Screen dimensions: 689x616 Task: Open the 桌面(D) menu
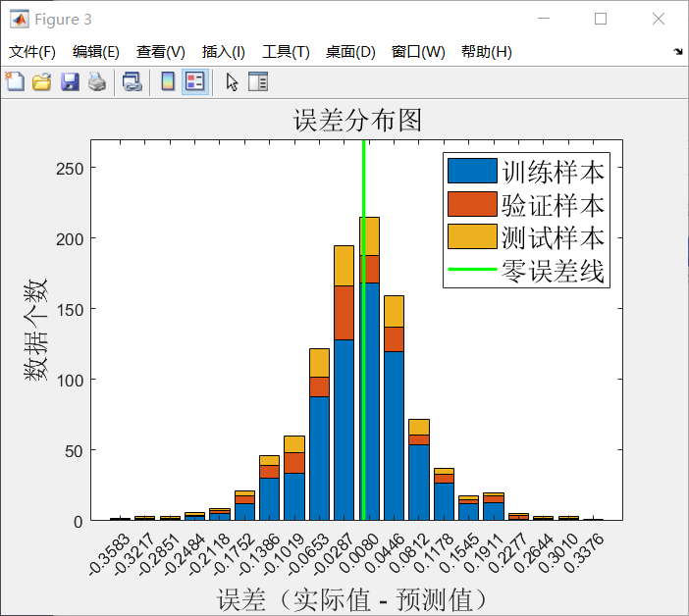coord(350,52)
